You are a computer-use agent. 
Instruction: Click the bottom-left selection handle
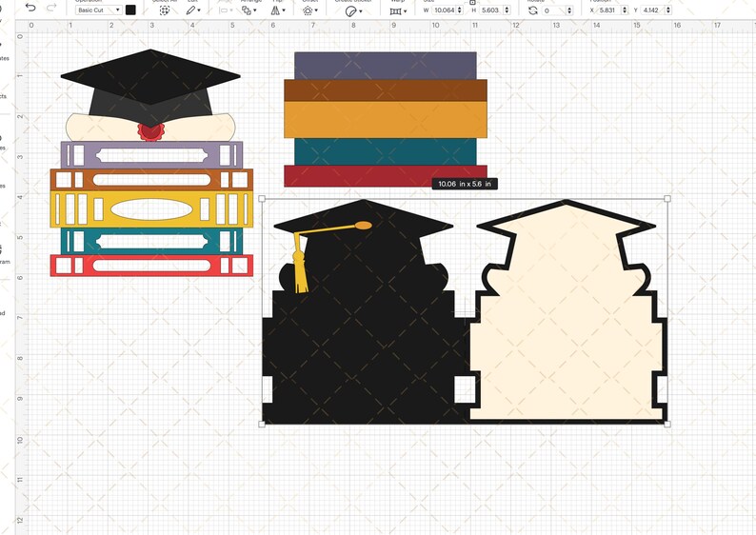pos(262,425)
